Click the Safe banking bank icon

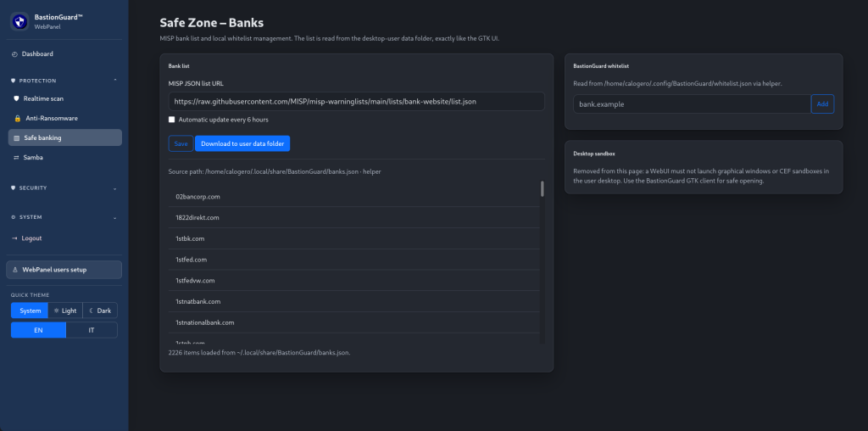coord(16,138)
